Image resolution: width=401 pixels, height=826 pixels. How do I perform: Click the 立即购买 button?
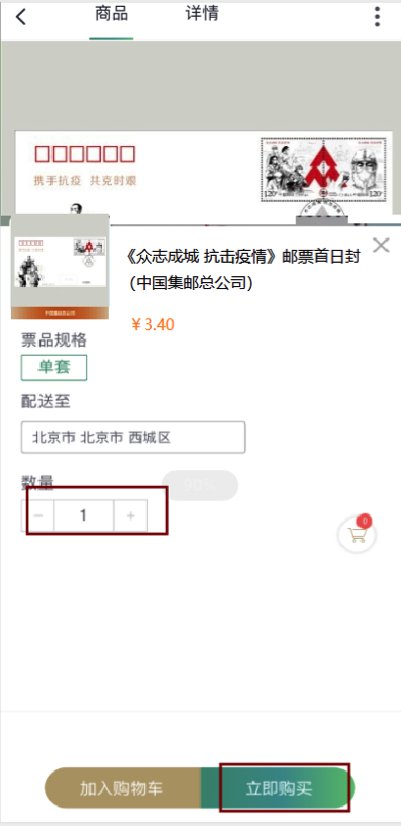pos(278,788)
